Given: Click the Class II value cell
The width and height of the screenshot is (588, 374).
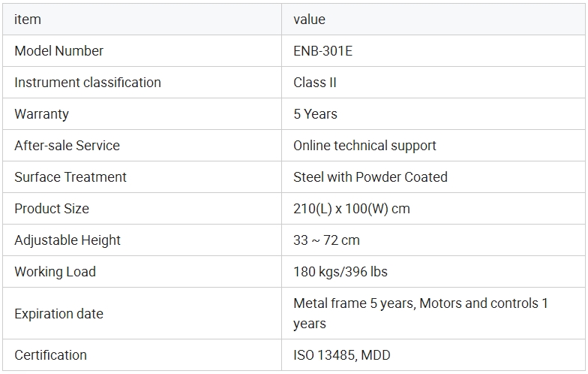Looking at the screenshot, I should coord(314,83).
